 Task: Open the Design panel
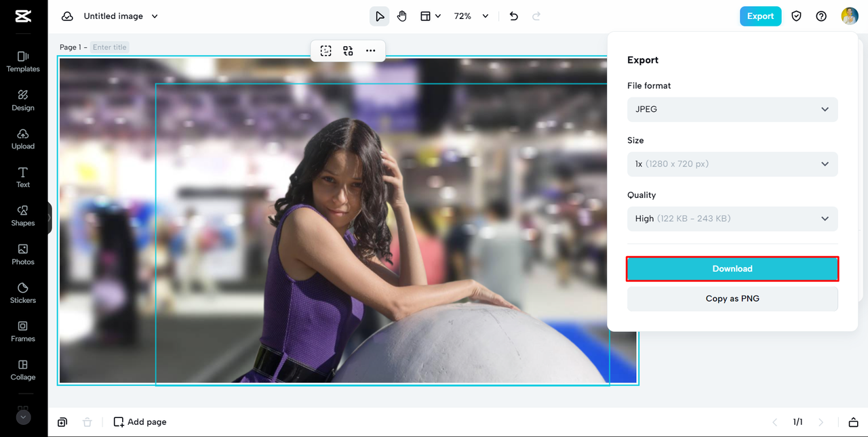click(x=23, y=100)
